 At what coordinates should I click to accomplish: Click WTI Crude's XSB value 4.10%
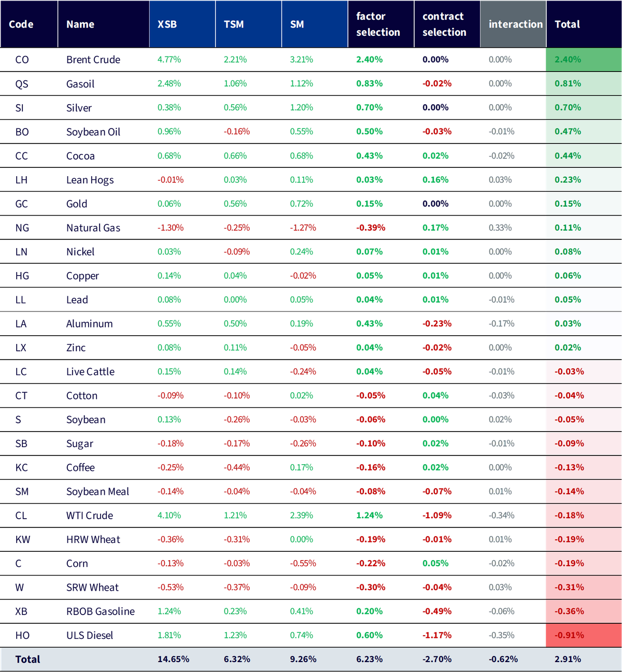(169, 516)
